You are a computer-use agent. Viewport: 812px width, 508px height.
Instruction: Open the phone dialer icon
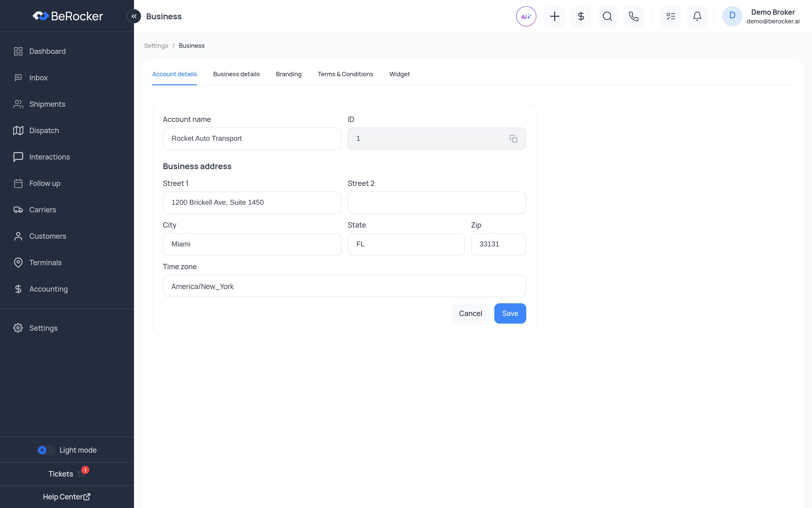point(634,16)
